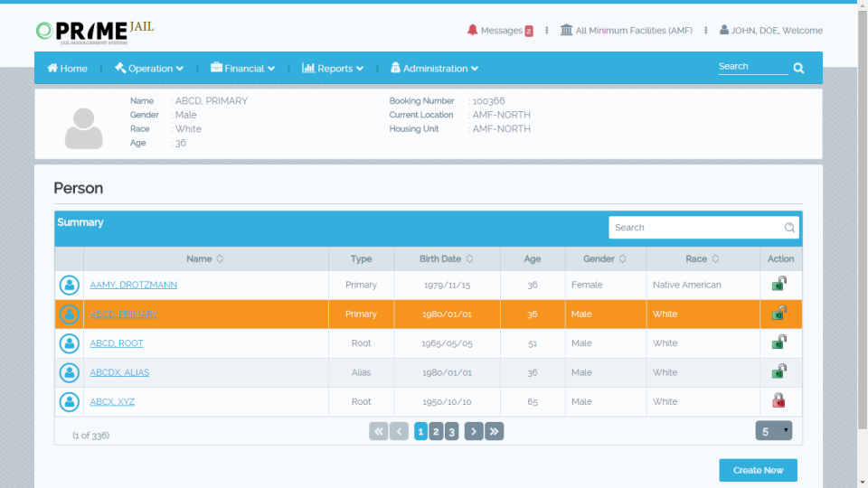
Task: Select page 3 in pagination
Action: [x=452, y=432]
